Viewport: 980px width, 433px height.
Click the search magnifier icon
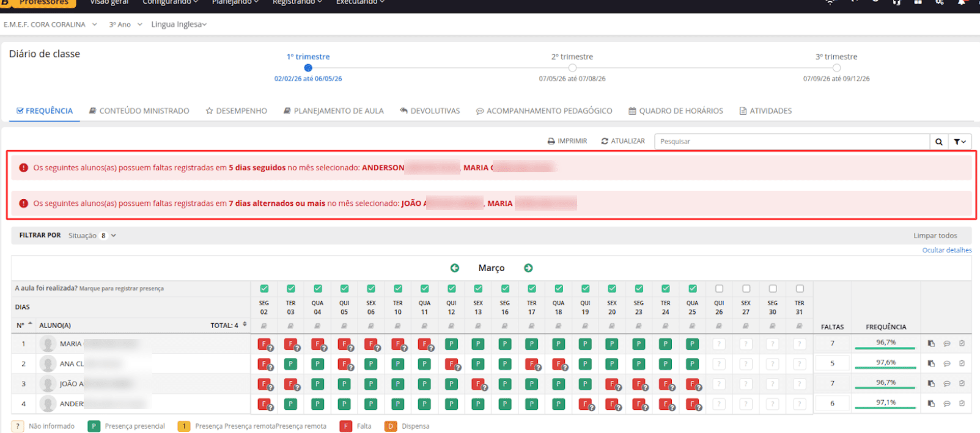coord(938,142)
